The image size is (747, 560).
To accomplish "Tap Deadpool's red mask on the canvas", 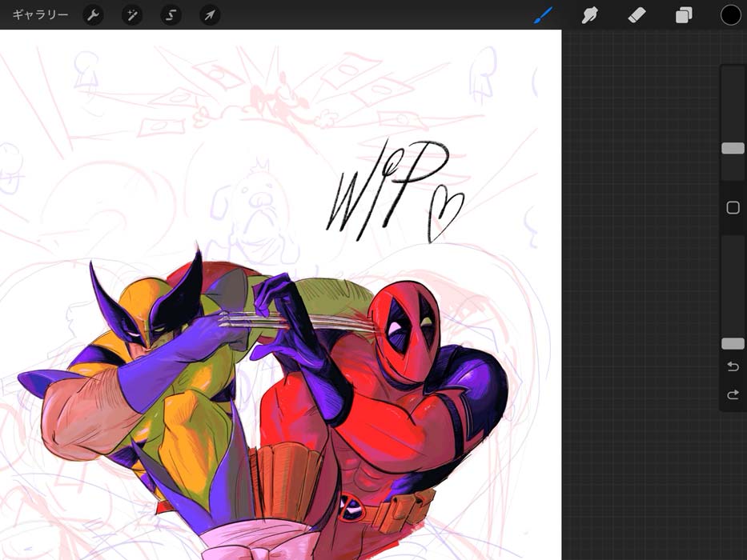I will (x=404, y=328).
